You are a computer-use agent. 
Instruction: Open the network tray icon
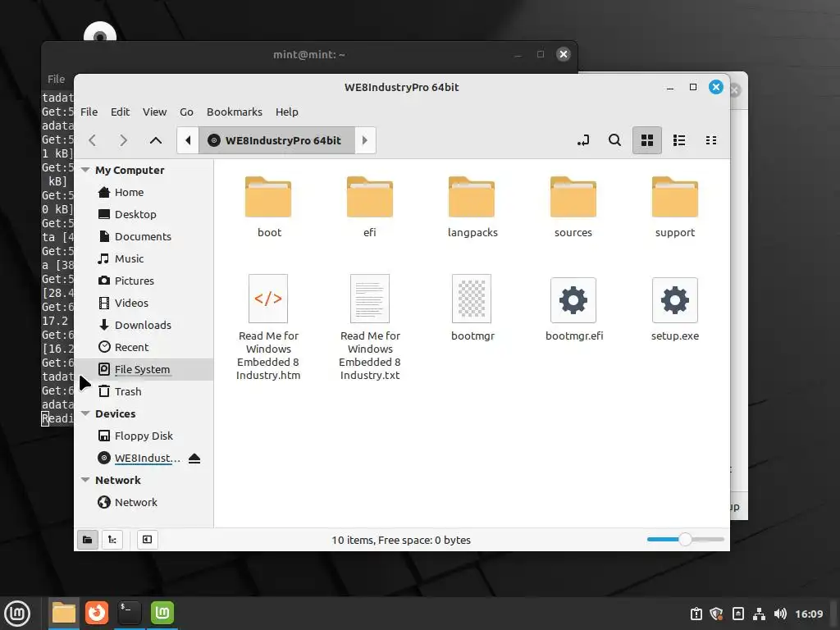759,614
